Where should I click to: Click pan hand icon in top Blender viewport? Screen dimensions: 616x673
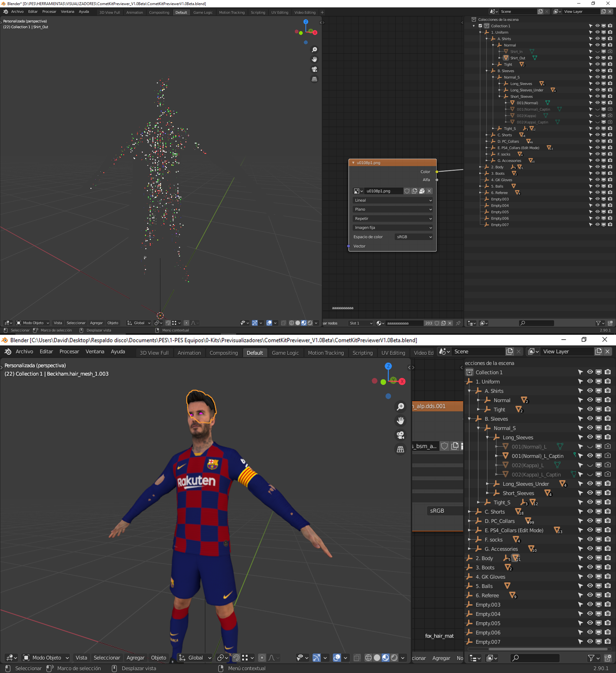(x=314, y=59)
